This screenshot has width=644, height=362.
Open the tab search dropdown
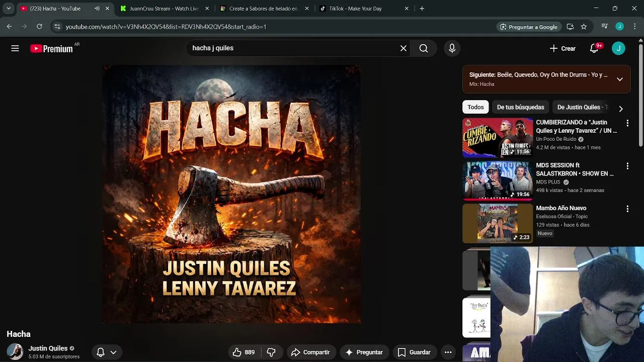9,9
